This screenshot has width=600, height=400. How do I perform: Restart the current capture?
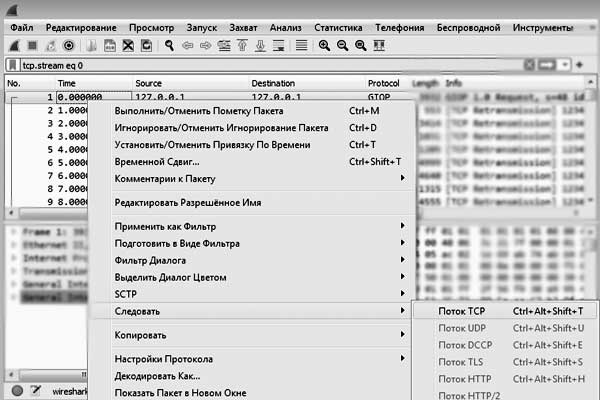tap(51, 46)
